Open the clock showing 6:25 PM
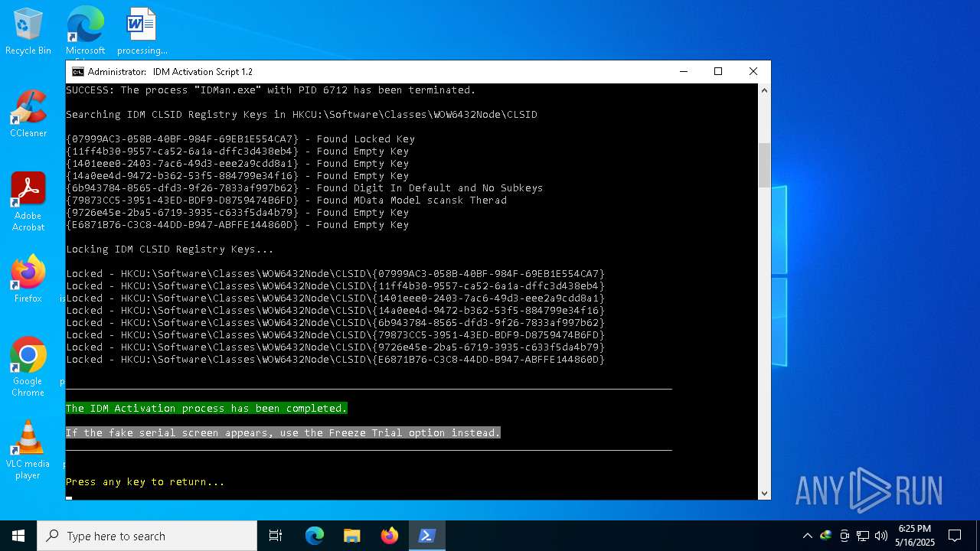 click(915, 536)
